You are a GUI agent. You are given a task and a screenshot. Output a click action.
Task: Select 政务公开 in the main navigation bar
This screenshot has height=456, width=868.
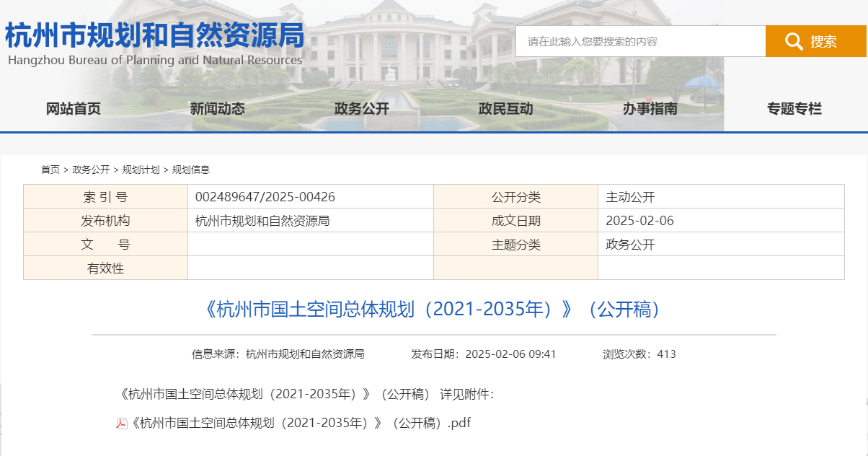362,109
